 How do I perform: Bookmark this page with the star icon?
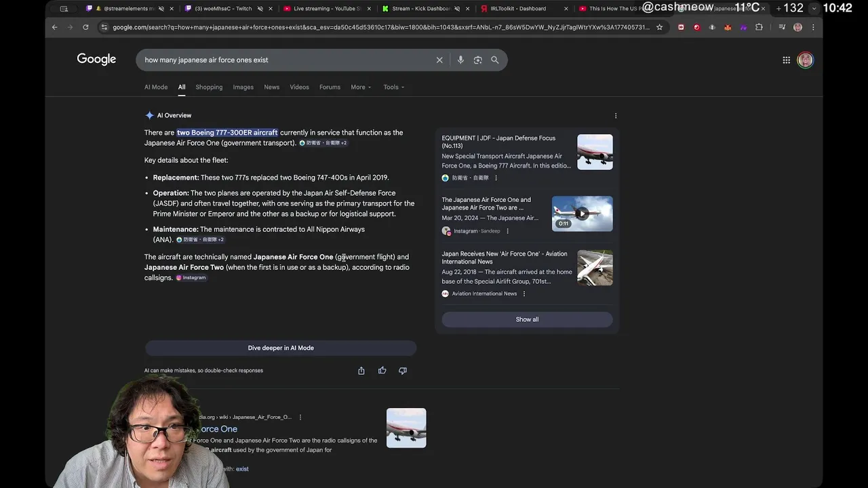point(659,27)
